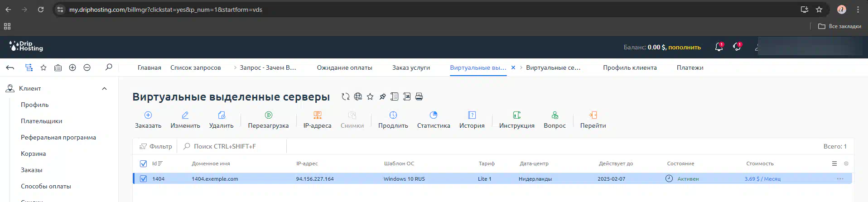
Task: Click the Продлить (renew) clock icon
Action: [393, 115]
